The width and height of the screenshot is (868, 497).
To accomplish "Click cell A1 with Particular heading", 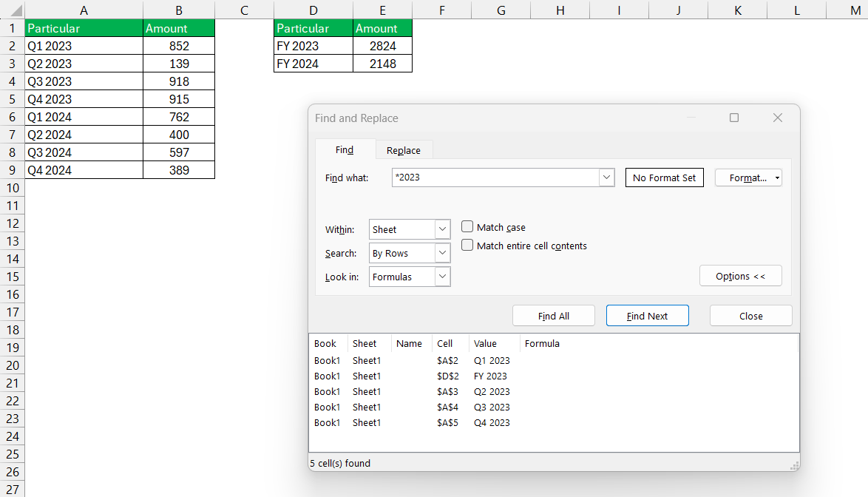I will 84,28.
